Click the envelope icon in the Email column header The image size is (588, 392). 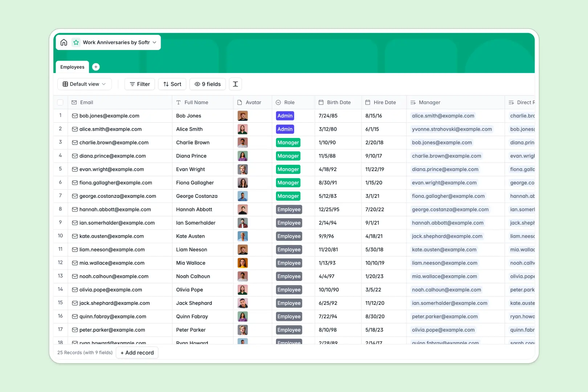tap(74, 102)
